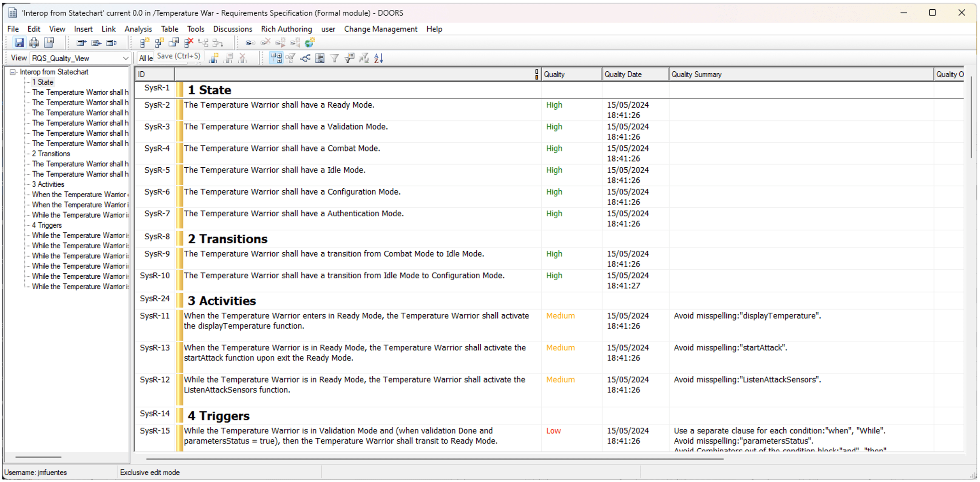
Task: Click the make link from start icon
Action: pyautogui.click(x=280, y=43)
